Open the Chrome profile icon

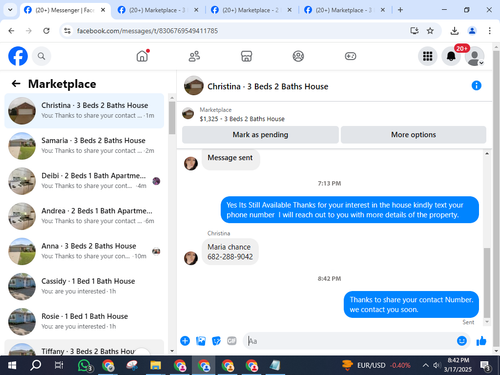[x=472, y=31]
